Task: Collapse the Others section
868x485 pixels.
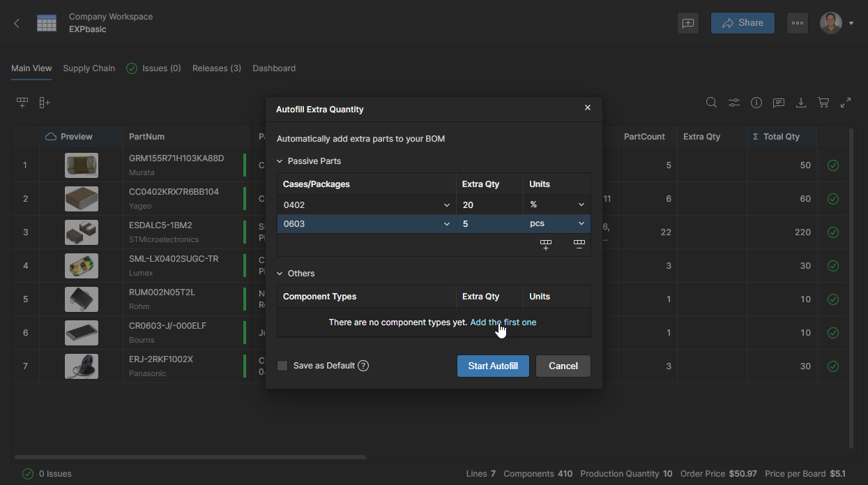Action: tap(280, 274)
